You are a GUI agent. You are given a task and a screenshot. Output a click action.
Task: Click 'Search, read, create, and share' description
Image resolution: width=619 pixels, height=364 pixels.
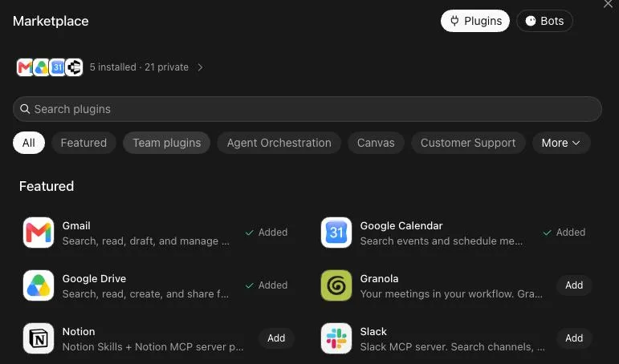click(x=145, y=293)
